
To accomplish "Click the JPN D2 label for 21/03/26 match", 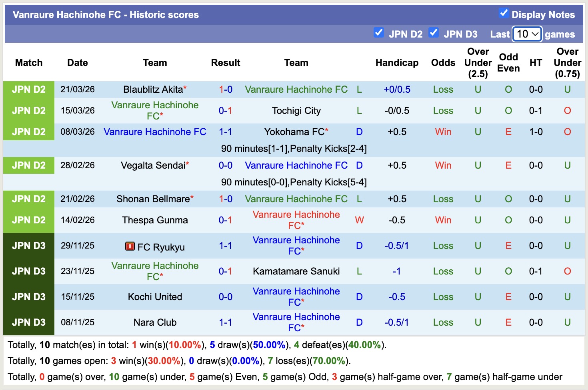I will click(x=29, y=90).
